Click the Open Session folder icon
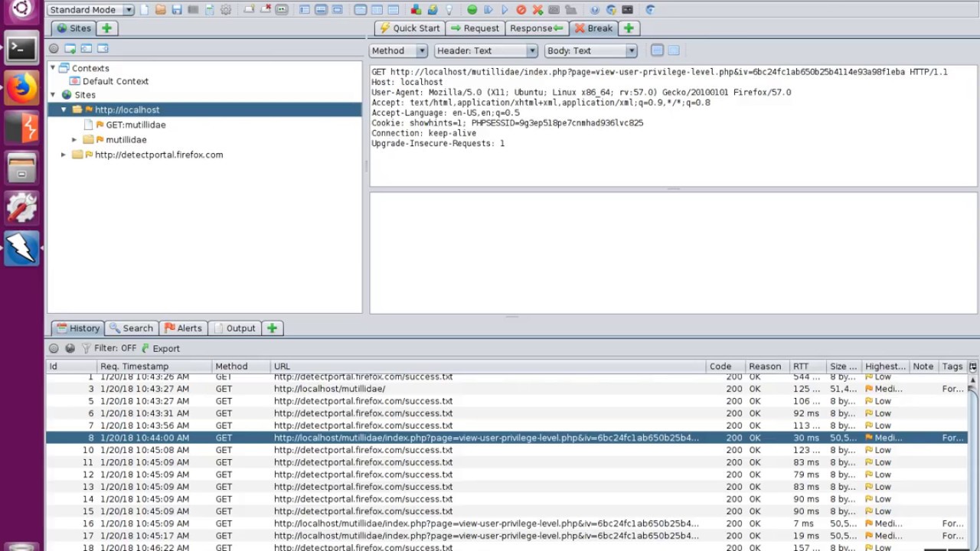 click(160, 10)
